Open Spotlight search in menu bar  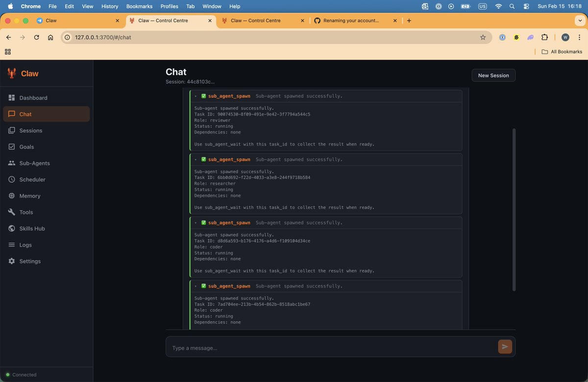(512, 6)
